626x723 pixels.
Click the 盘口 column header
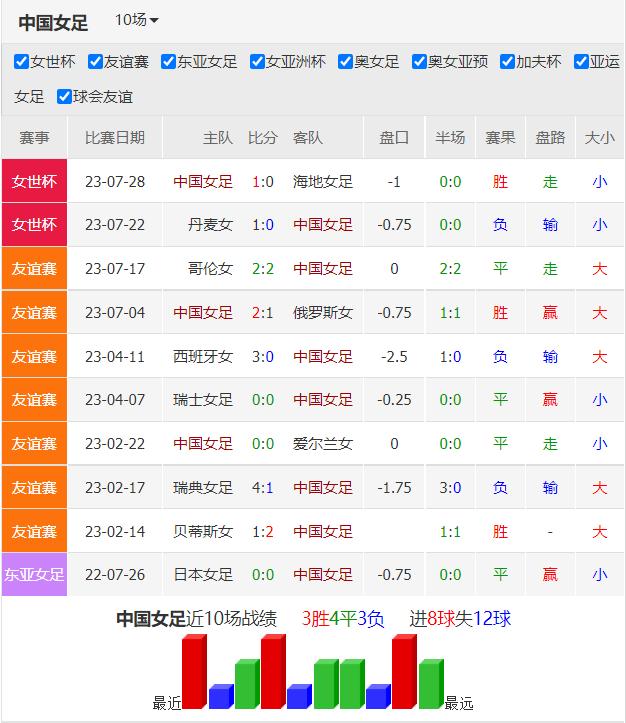pyautogui.click(x=394, y=137)
